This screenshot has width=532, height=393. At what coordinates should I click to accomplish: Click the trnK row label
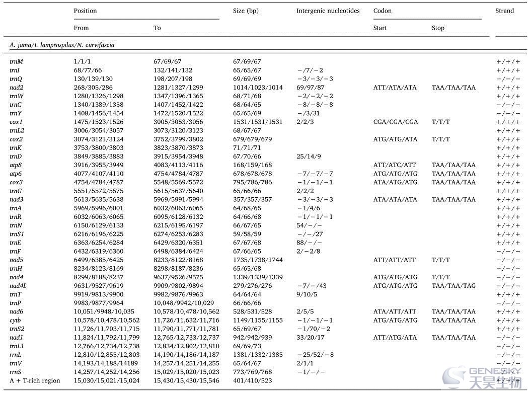[x=16, y=148]
